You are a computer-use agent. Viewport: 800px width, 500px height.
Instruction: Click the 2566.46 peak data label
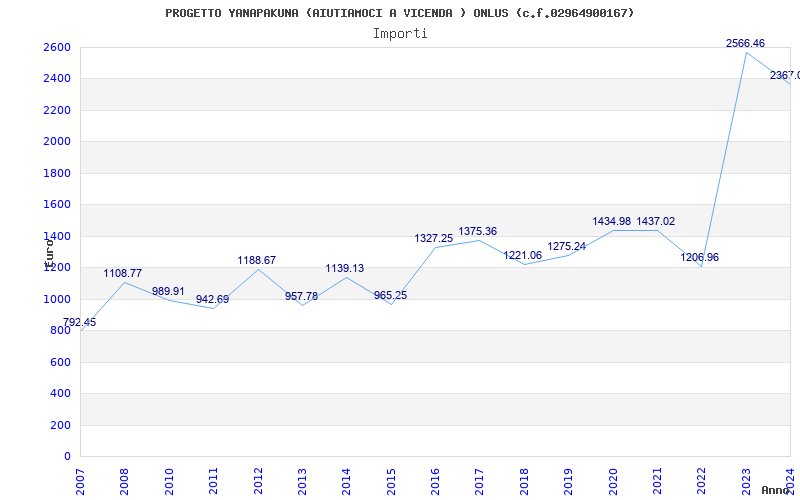(745, 43)
